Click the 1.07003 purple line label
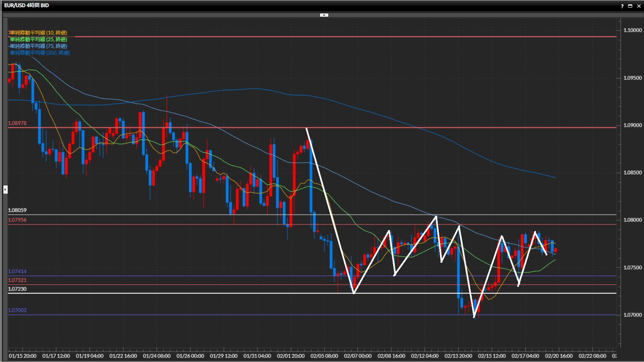Screen dimensions: 644x362 (17, 310)
